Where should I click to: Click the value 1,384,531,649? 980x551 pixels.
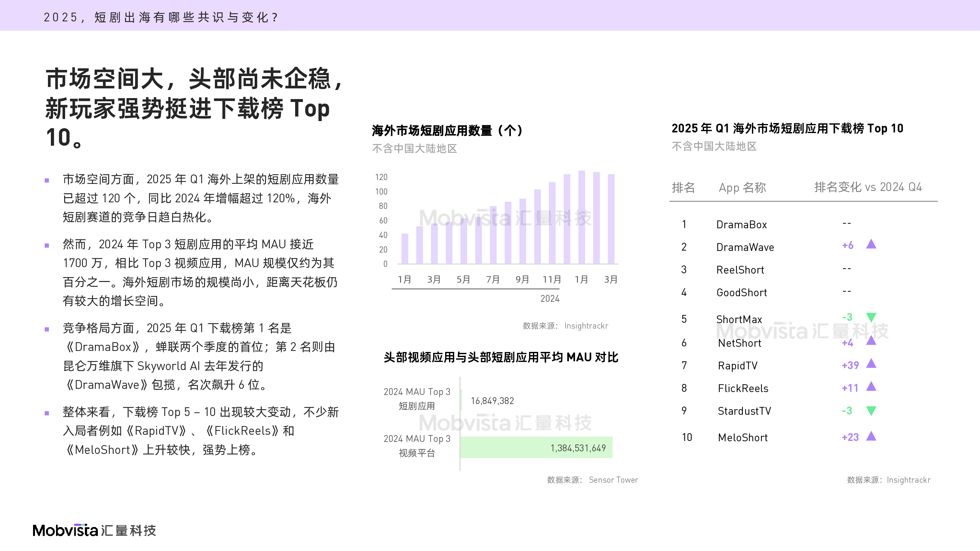[578, 448]
